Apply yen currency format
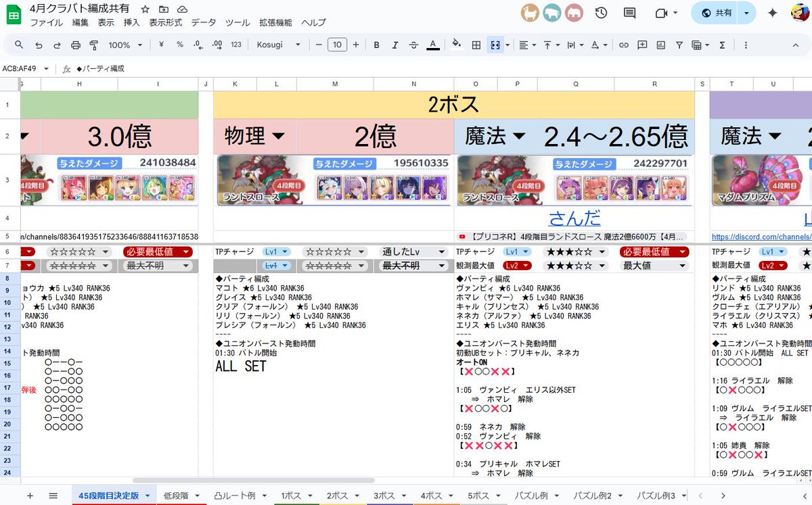This screenshot has width=812, height=505. coord(161,45)
